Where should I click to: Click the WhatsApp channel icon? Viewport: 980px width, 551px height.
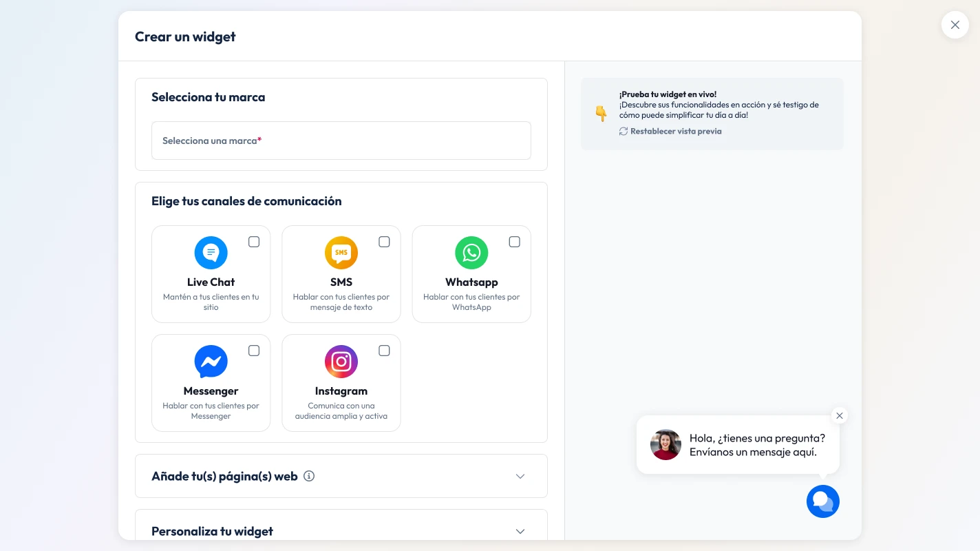click(471, 253)
